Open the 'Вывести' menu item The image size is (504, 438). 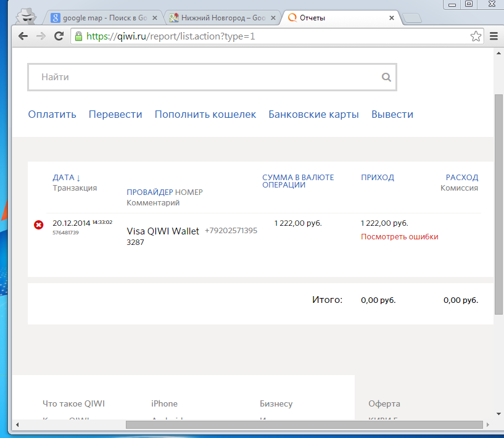pyautogui.click(x=392, y=114)
